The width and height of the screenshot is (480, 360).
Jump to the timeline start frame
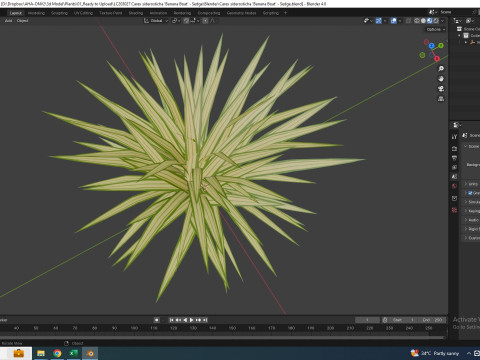pos(171,320)
